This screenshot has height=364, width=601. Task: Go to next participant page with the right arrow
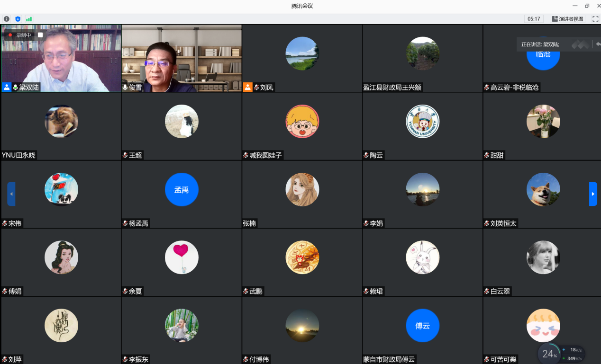click(593, 194)
